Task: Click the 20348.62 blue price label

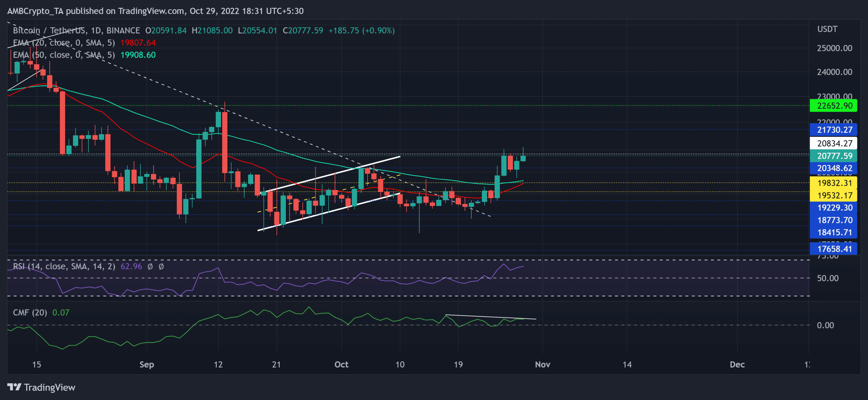Action: coord(833,168)
